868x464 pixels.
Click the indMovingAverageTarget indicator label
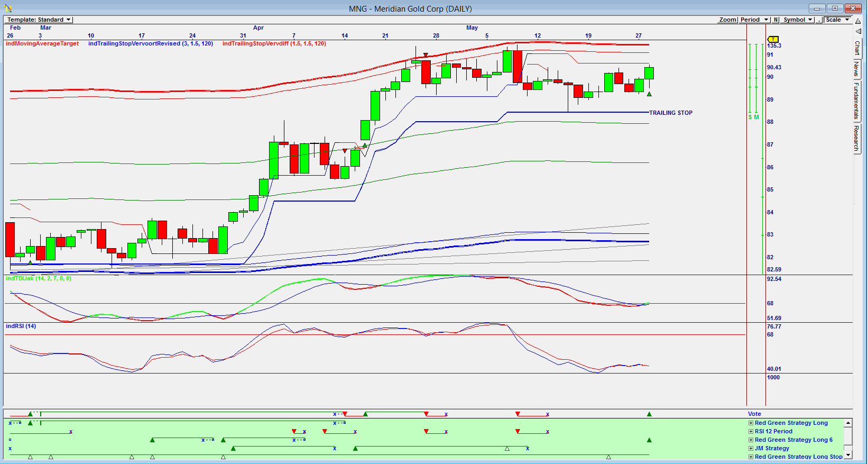point(42,43)
